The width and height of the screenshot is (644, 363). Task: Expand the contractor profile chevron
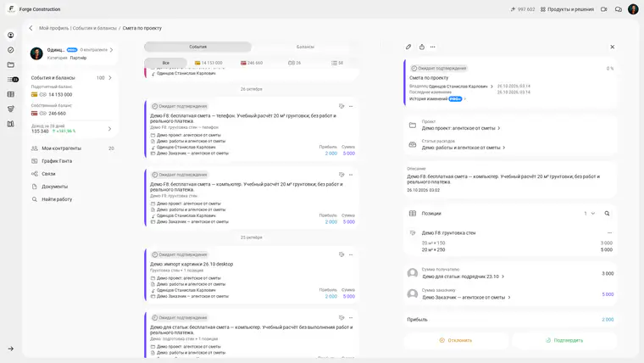(x=111, y=50)
